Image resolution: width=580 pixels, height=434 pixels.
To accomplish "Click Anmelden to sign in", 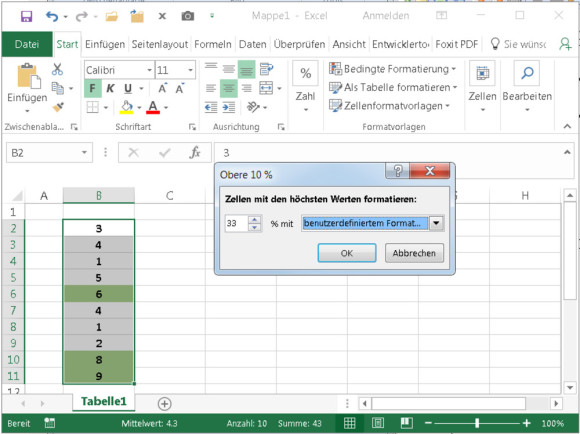I will [385, 16].
